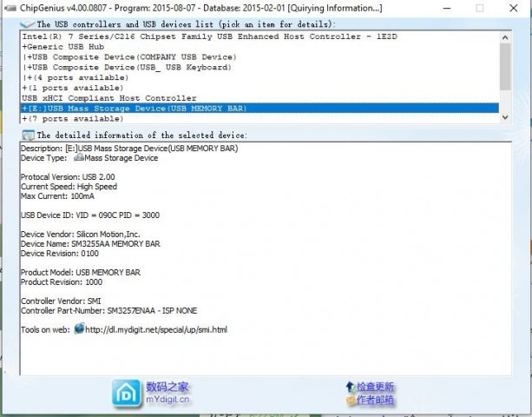The image size is (532, 417).
Task: Click the 作者邮箱 author email link
Action: point(375,400)
